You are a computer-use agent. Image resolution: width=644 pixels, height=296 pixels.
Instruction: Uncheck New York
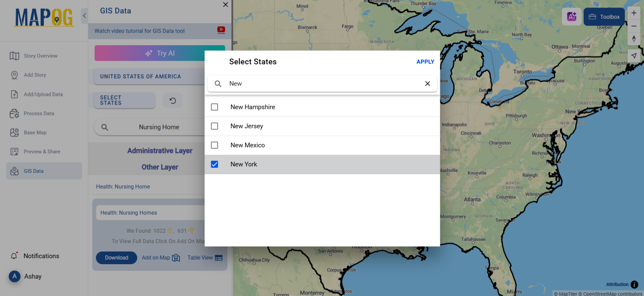pyautogui.click(x=214, y=164)
